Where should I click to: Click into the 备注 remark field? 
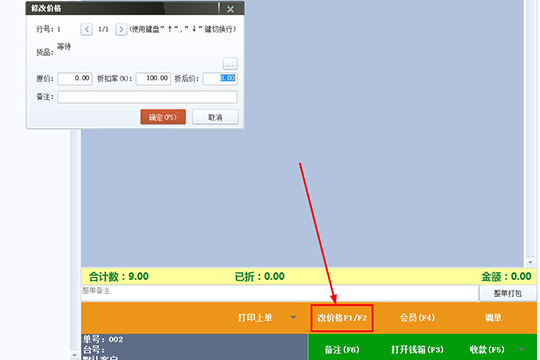(x=147, y=97)
